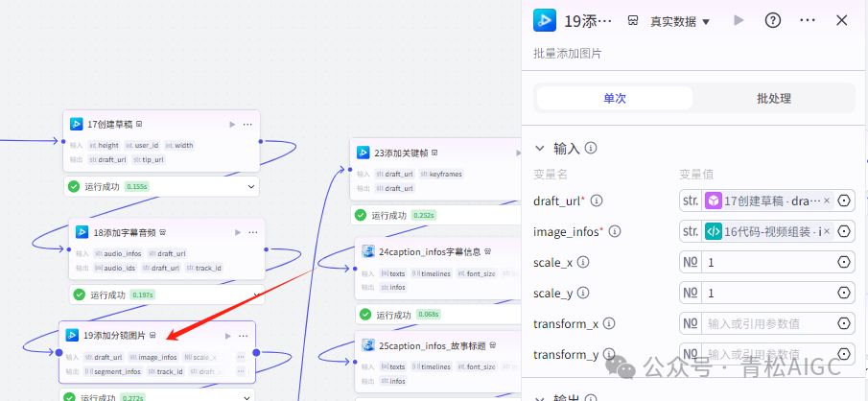Show info tooltip for draft_url
Screen dimensions: 868x401
597,200
